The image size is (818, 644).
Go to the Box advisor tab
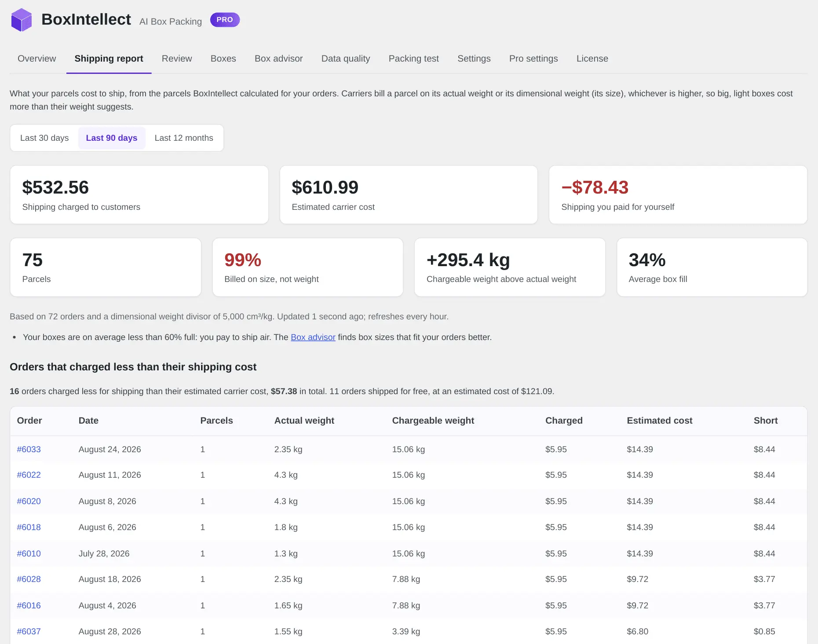[x=279, y=59]
